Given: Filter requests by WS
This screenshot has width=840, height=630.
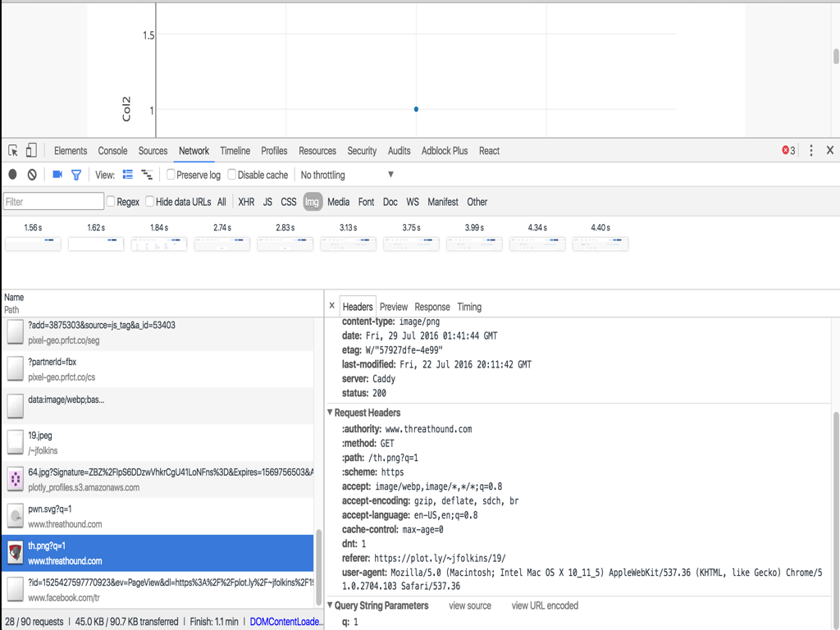Looking at the screenshot, I should tap(413, 202).
